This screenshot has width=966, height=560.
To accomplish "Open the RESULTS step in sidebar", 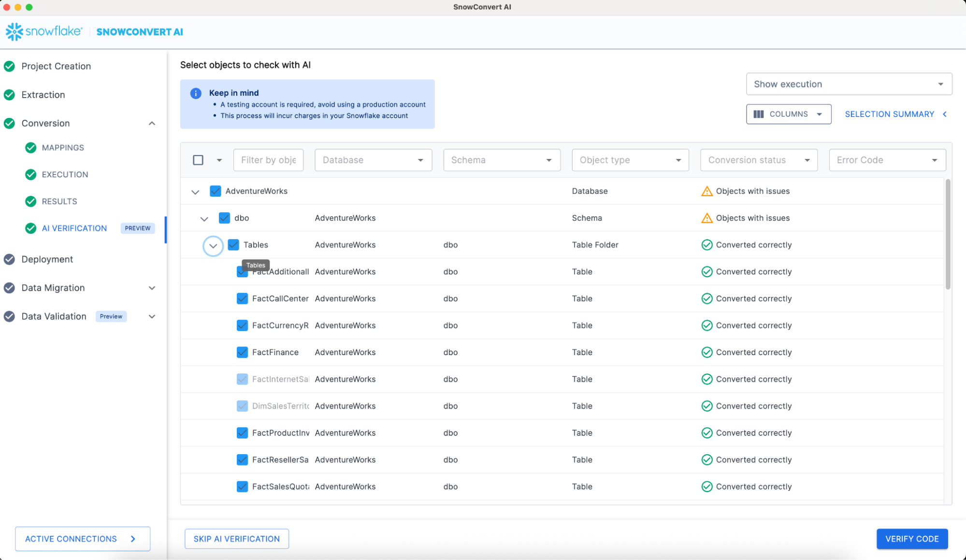I will tap(59, 201).
